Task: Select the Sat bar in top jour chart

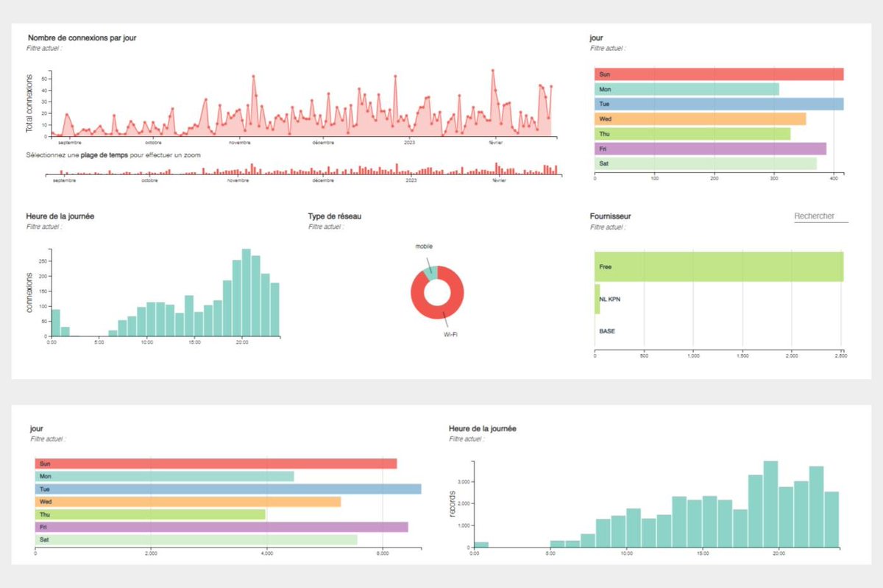Action: click(706, 163)
